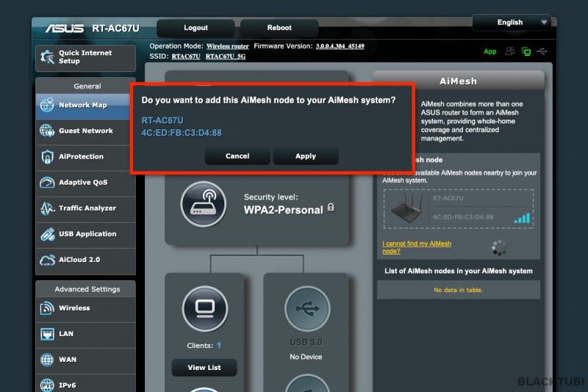Click the Quick Internet Setup button

click(x=85, y=58)
